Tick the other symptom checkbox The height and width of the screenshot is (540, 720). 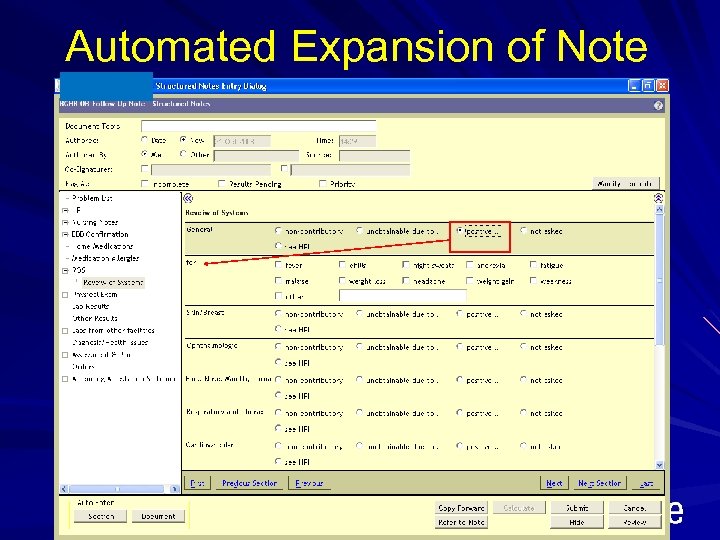[278, 296]
